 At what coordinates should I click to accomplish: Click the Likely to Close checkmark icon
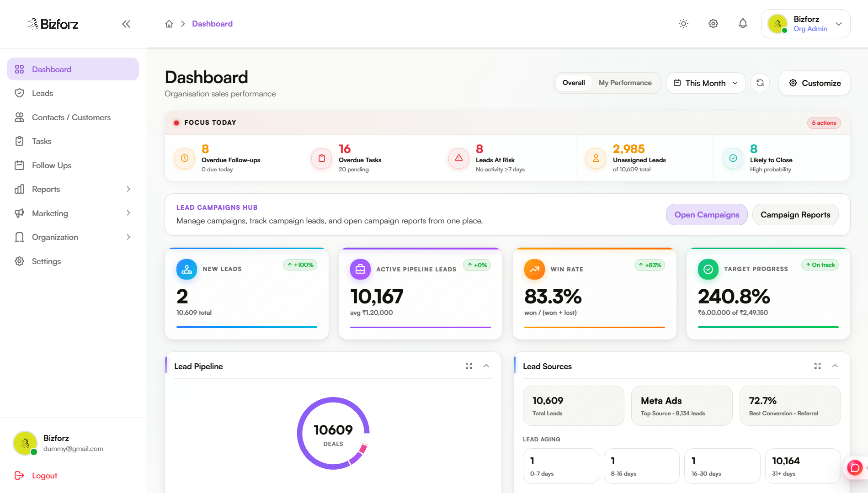pyautogui.click(x=733, y=158)
